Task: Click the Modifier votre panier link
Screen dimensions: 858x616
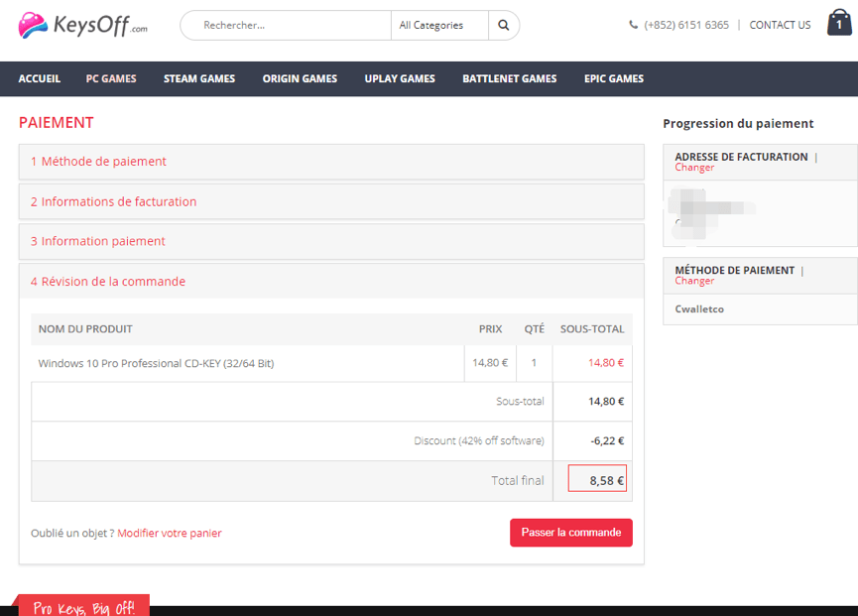Action: click(x=170, y=534)
